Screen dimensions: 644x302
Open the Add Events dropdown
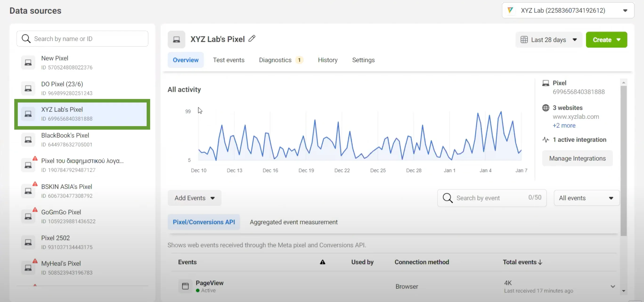point(195,198)
